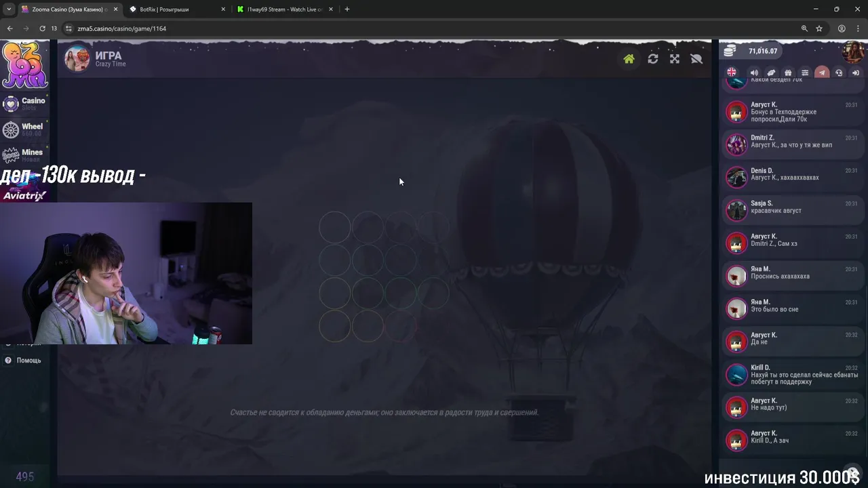Open the Wheel game in the sidebar
The image size is (868, 488).
24,129
